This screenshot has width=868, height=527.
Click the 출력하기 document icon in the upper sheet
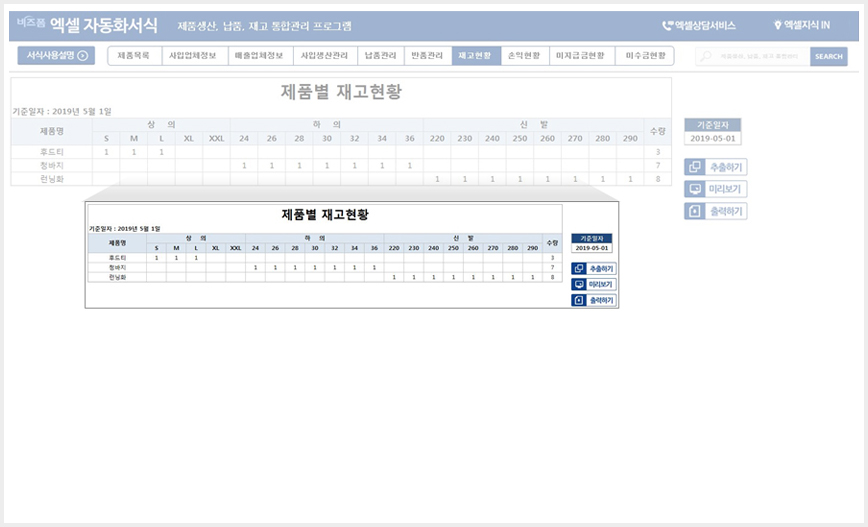point(695,211)
